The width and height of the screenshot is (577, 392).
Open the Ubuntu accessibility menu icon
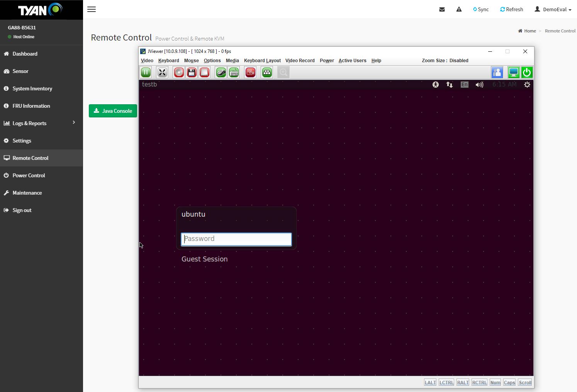pyautogui.click(x=436, y=85)
